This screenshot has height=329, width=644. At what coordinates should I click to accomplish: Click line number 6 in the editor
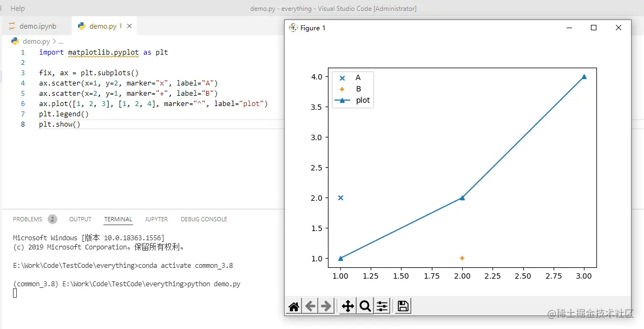(x=22, y=103)
